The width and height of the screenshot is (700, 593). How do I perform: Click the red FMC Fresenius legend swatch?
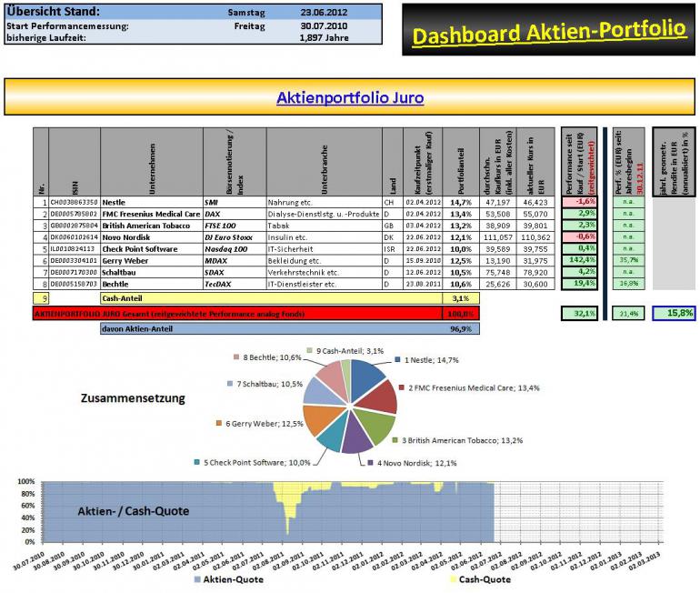point(401,387)
